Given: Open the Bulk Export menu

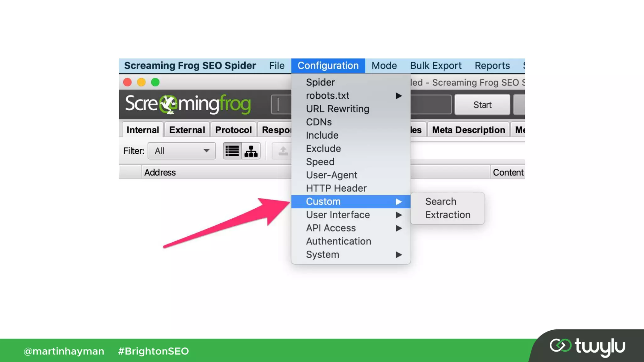Looking at the screenshot, I should [436, 66].
